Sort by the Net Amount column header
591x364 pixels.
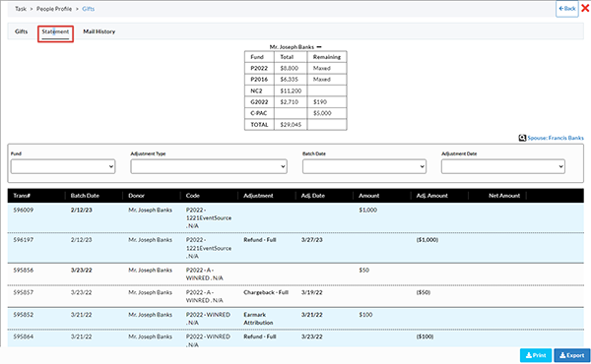click(504, 196)
